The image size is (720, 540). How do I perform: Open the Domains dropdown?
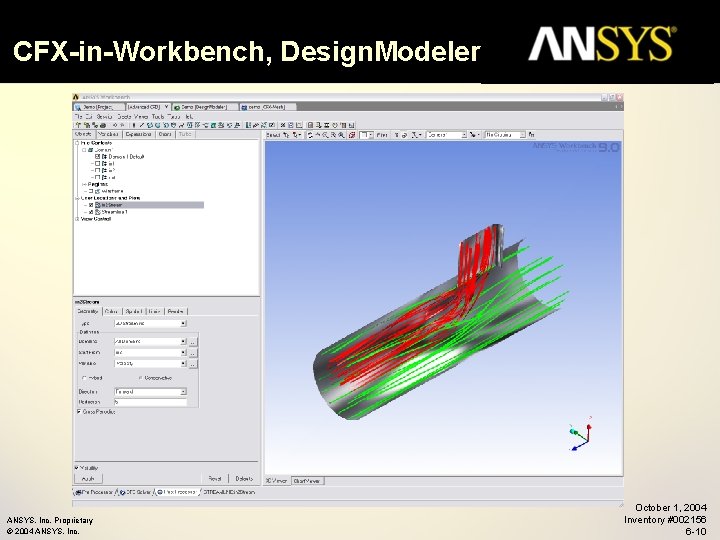[x=183, y=342]
